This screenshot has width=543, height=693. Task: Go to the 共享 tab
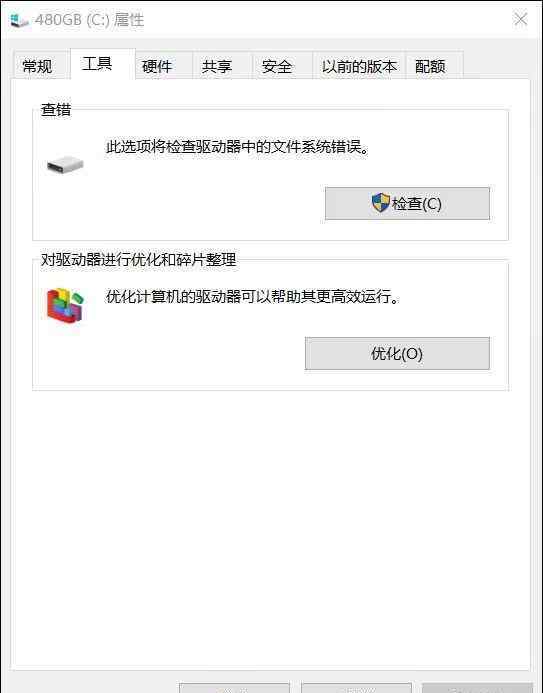(x=217, y=66)
